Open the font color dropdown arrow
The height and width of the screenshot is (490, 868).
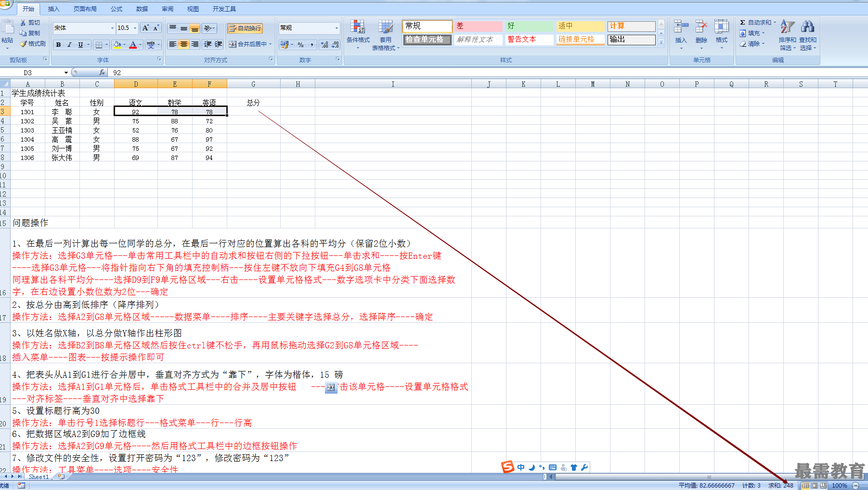tap(141, 45)
